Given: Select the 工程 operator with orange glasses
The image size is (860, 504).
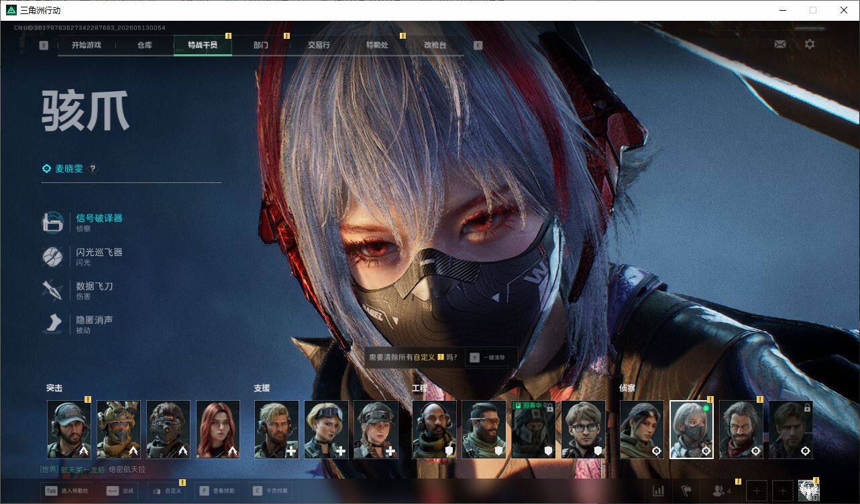Looking at the screenshot, I should [x=484, y=430].
